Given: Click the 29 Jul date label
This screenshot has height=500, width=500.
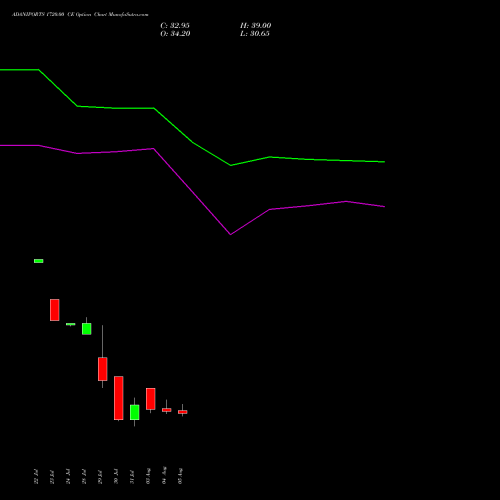Looking at the screenshot, I should [100, 477].
